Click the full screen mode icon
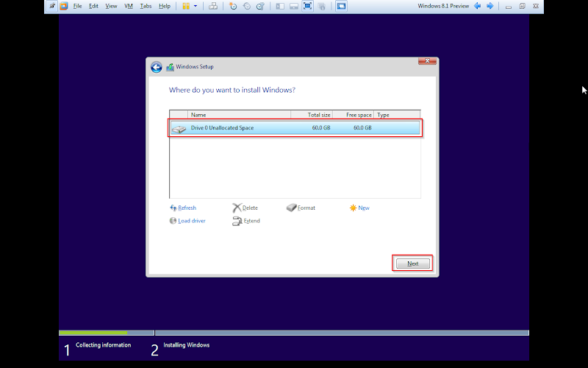This screenshot has height=368, width=588. [x=307, y=6]
